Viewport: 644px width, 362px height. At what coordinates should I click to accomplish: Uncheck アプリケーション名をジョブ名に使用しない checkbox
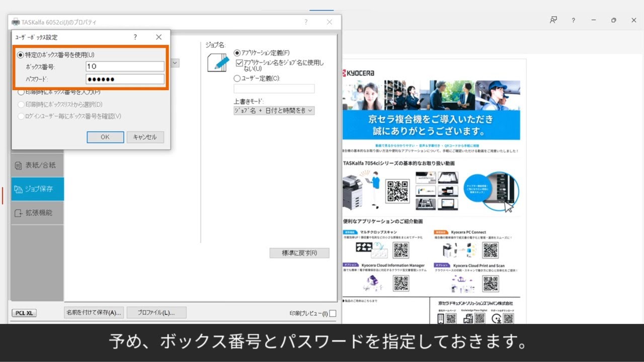[x=239, y=63]
